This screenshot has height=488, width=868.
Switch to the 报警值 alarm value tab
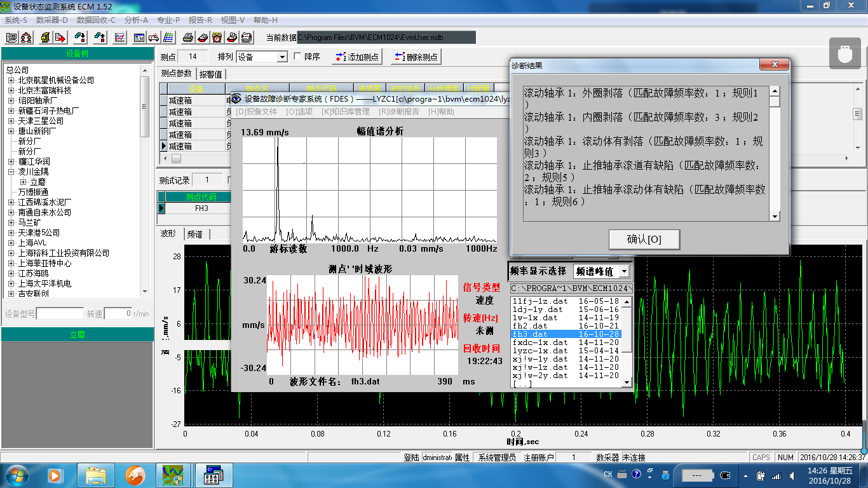(x=210, y=74)
